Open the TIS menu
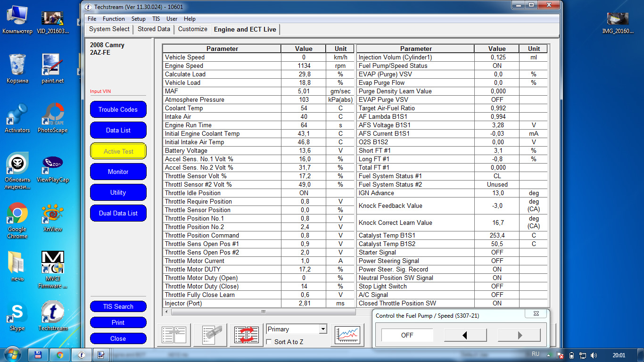This screenshot has width=644, height=362. point(156,19)
